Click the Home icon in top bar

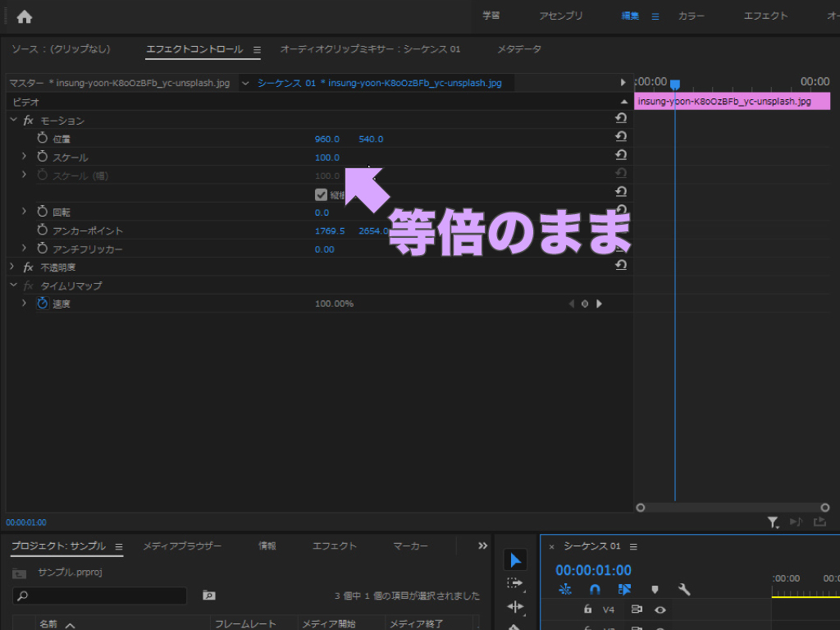(x=25, y=16)
